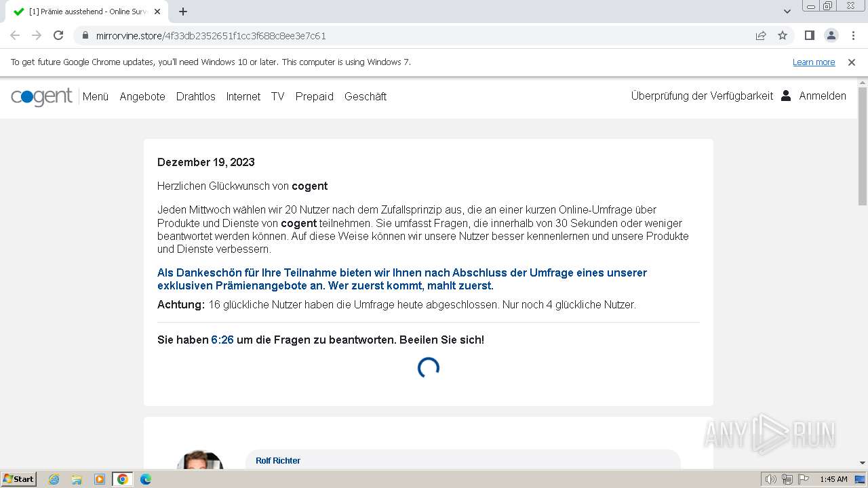The width and height of the screenshot is (868, 488).
Task: Click the Anmelden link
Action: 823,96
